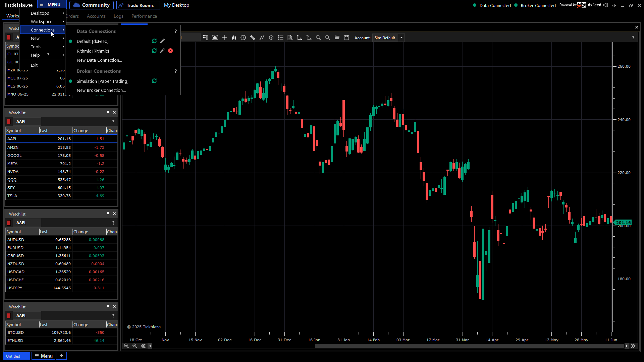Click the sound speaker icon in title bar
The height and width of the screenshot is (362, 644).
pyautogui.click(x=605, y=5)
